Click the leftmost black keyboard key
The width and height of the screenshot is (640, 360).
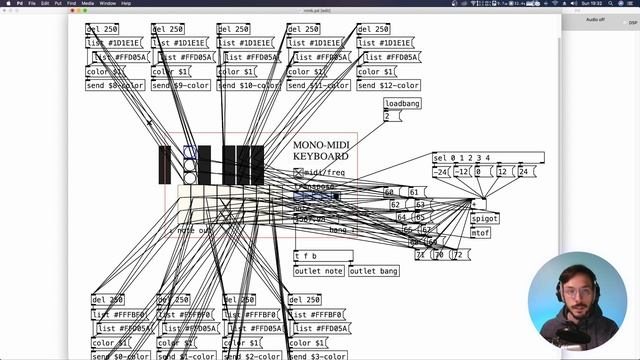164,165
